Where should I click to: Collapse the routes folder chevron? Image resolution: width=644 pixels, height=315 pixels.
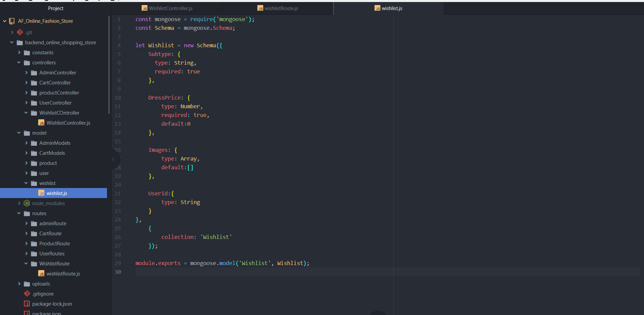(19, 213)
